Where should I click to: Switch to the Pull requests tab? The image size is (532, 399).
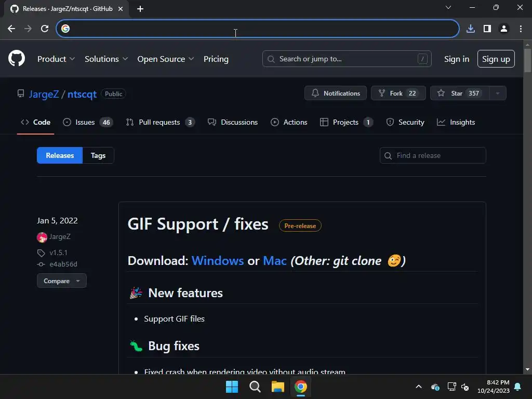point(161,122)
